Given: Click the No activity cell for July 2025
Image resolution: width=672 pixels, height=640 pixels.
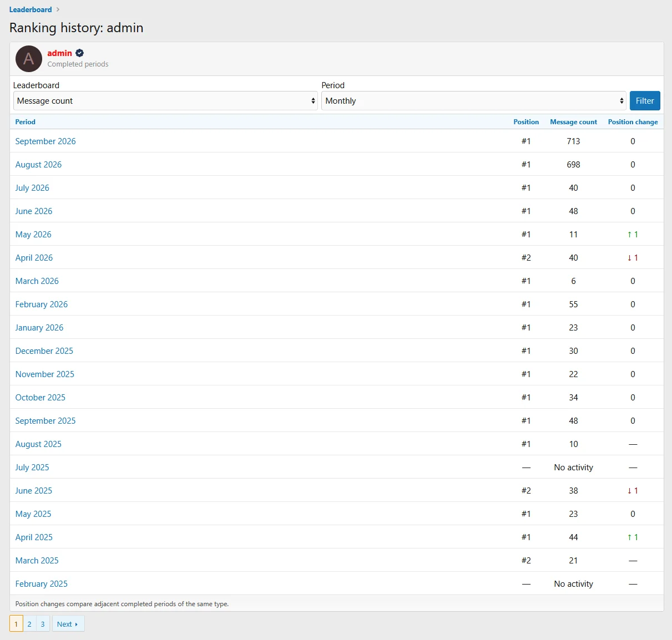Looking at the screenshot, I should (x=573, y=468).
